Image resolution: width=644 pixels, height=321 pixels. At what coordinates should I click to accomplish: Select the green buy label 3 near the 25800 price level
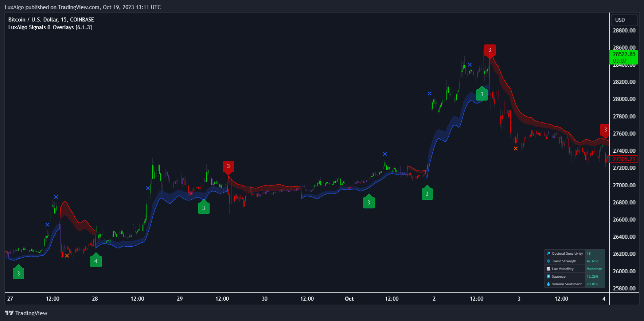(18, 272)
